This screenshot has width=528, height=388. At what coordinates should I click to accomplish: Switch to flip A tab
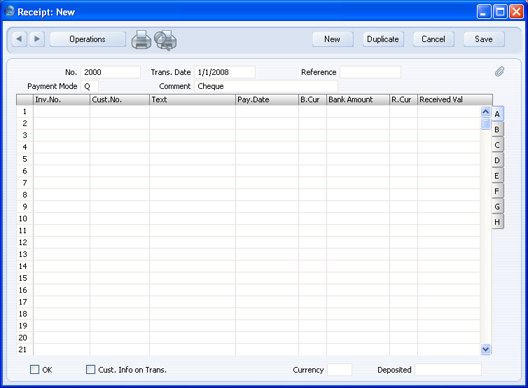(x=497, y=114)
